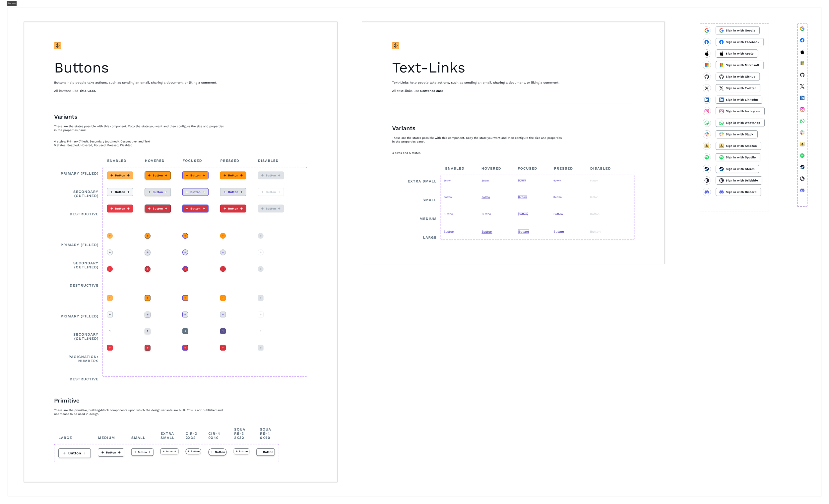Click the Large primitive Button
This screenshot has height=504, width=829.
74,453
